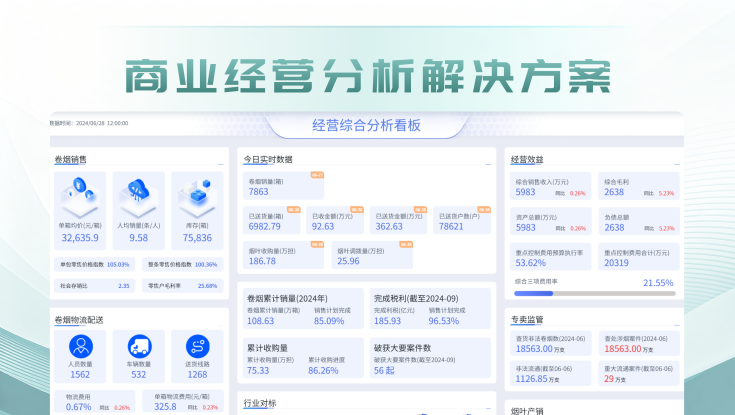Click the 单箱均价 stacked coins icon
The height and width of the screenshot is (415, 735).
pyautogui.click(x=79, y=190)
